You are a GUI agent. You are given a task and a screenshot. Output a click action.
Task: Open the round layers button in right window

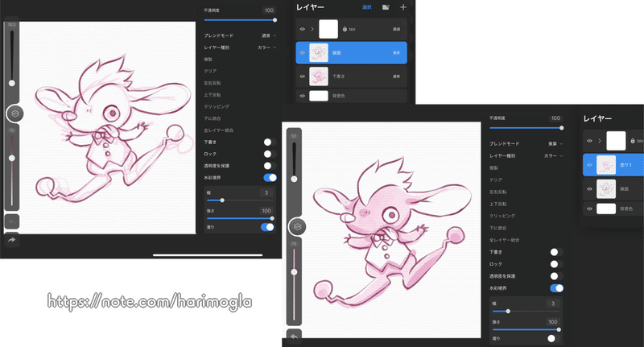(x=297, y=227)
